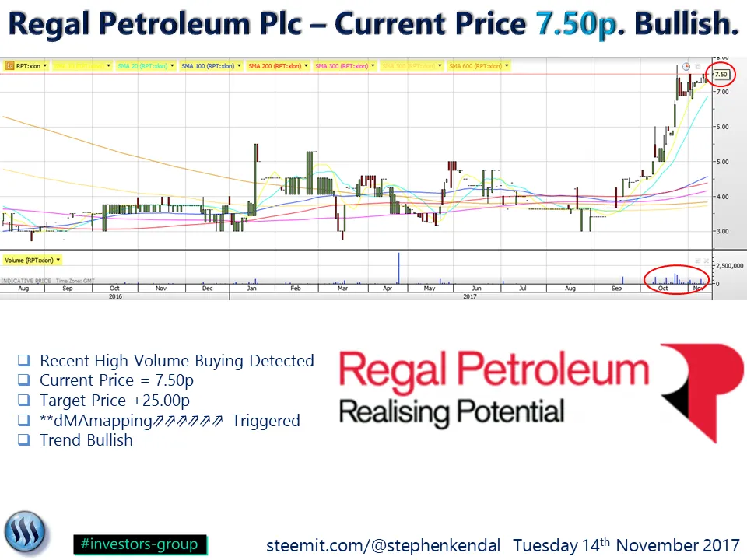This screenshot has width=747, height=560.
Task: Click the small window icon beside the clock
Action: (x=698, y=67)
